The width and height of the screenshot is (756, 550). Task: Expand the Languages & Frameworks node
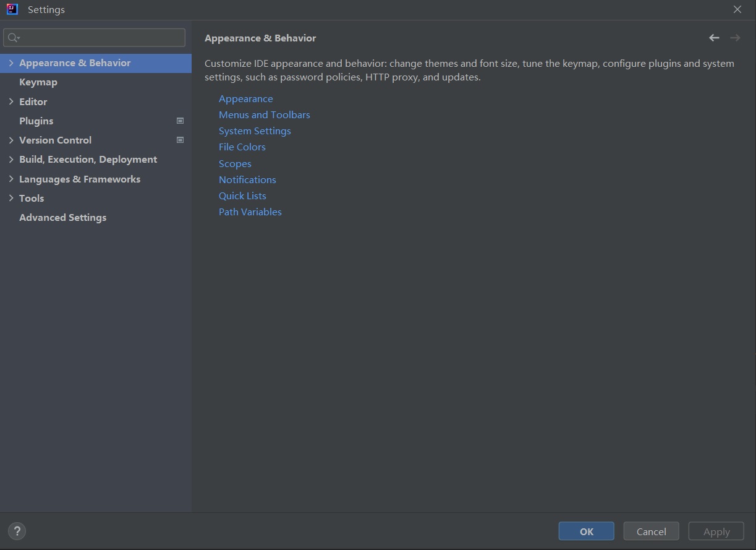click(x=11, y=179)
